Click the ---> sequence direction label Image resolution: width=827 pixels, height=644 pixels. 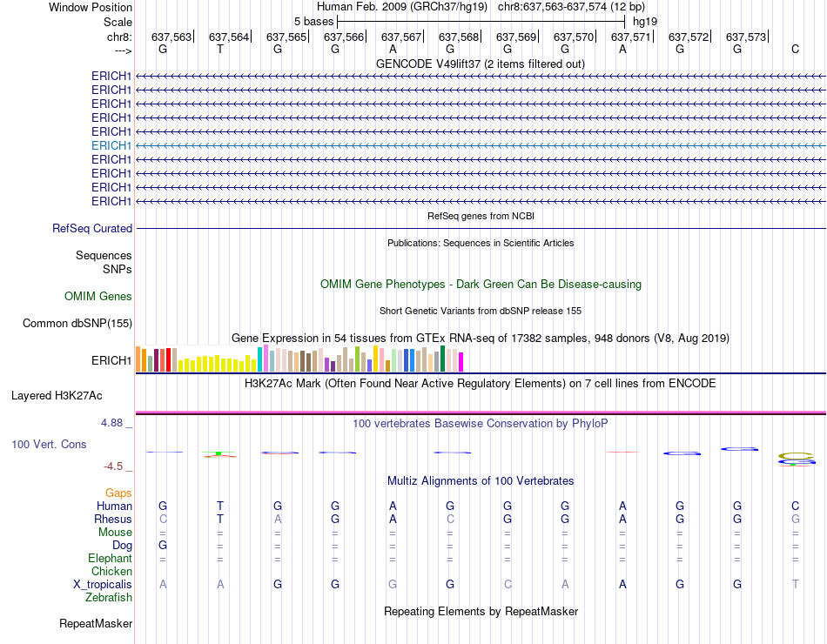(123, 50)
